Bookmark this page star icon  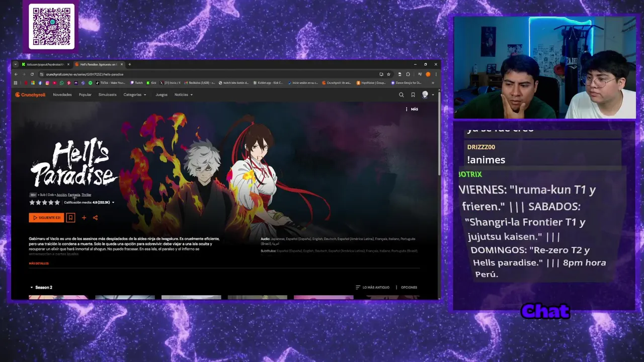point(388,74)
